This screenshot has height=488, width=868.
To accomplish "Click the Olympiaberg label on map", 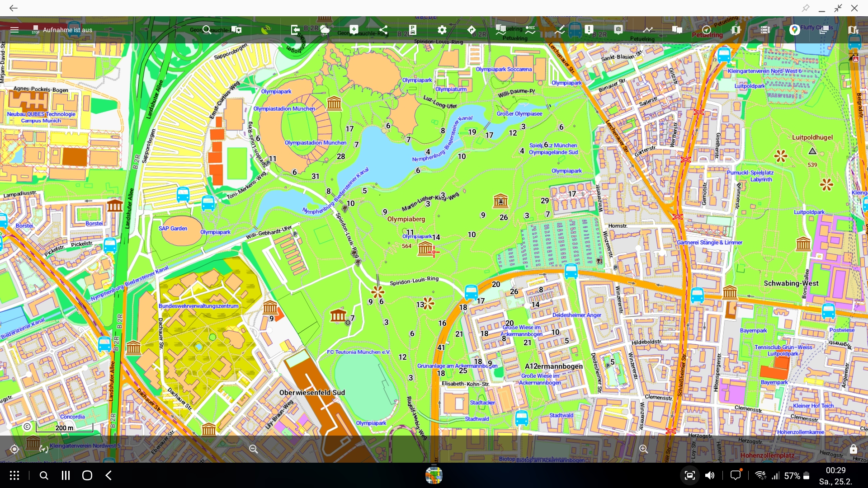I will pyautogui.click(x=406, y=219).
